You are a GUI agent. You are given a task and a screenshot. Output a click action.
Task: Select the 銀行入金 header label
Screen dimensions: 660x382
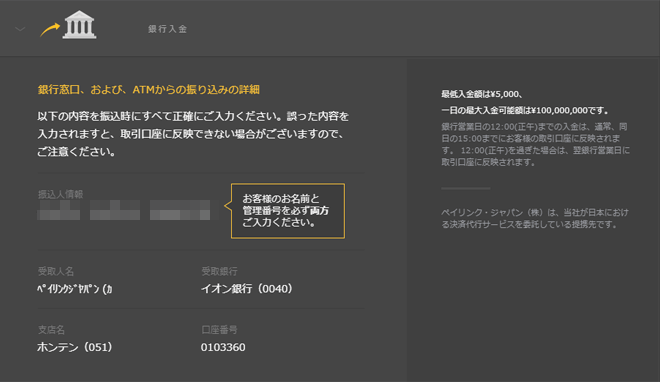(x=168, y=29)
